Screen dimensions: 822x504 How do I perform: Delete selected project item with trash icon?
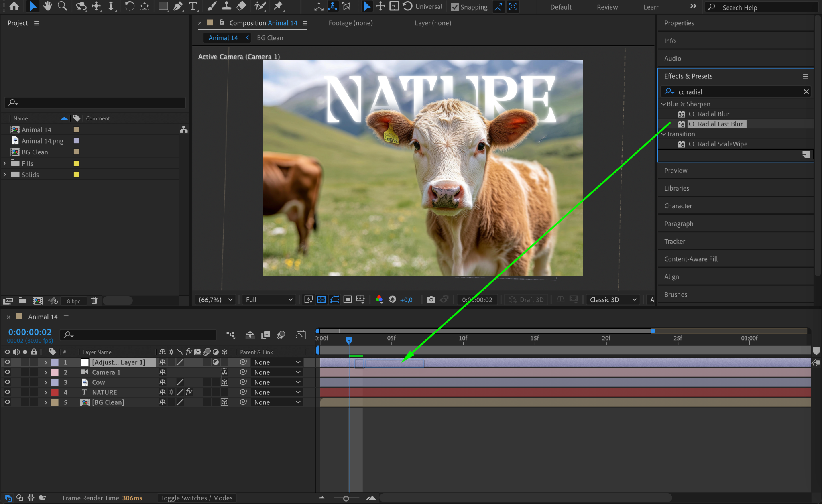[94, 301]
